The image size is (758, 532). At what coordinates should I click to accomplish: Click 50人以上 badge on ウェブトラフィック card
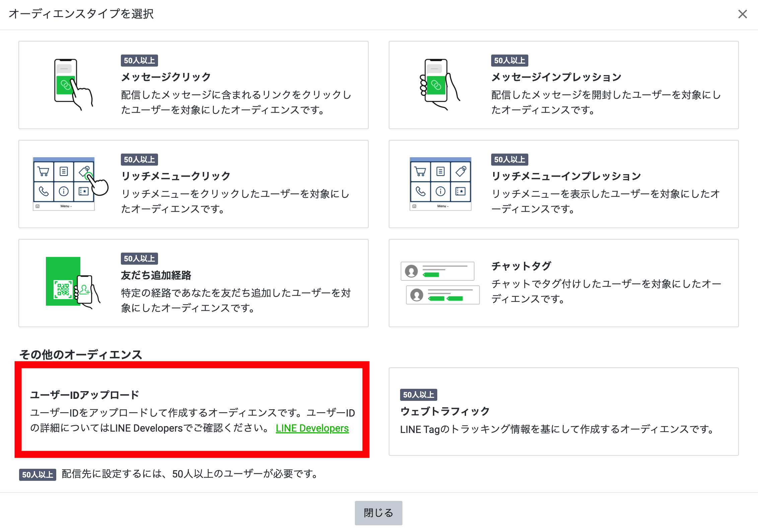(x=418, y=395)
